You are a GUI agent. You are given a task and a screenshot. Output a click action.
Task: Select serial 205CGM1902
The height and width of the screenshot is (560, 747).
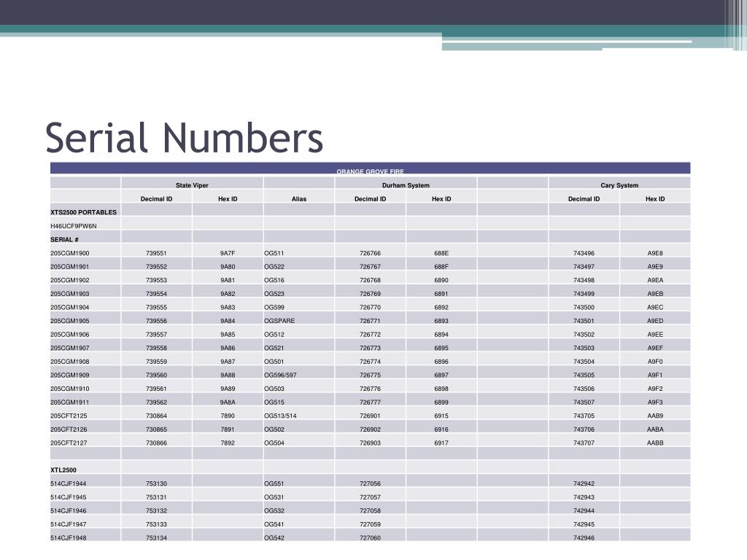click(x=69, y=280)
